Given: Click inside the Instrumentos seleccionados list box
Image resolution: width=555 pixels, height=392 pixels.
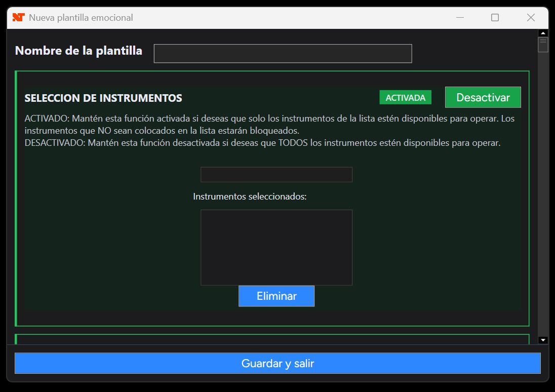Looking at the screenshot, I should pos(276,248).
